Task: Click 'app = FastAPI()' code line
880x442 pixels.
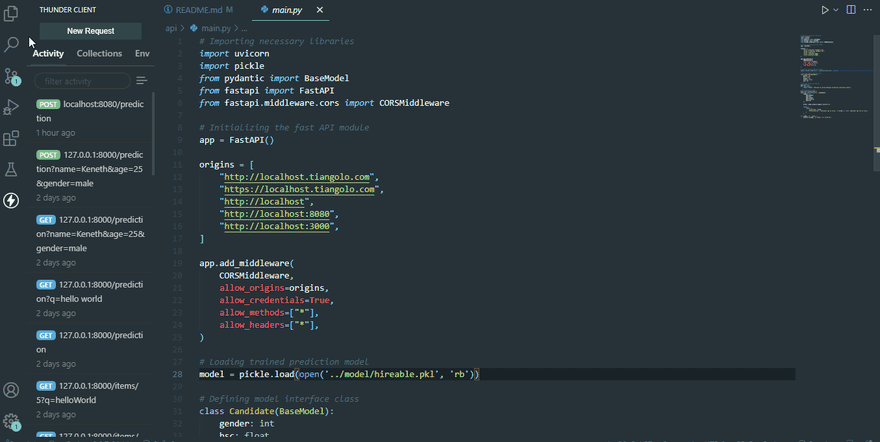Action: (x=236, y=140)
